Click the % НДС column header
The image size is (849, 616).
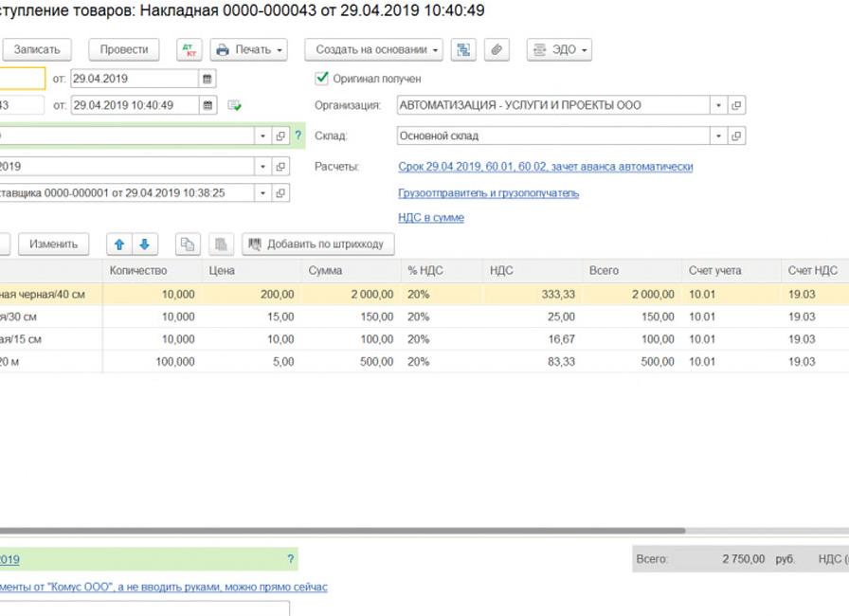click(x=442, y=271)
